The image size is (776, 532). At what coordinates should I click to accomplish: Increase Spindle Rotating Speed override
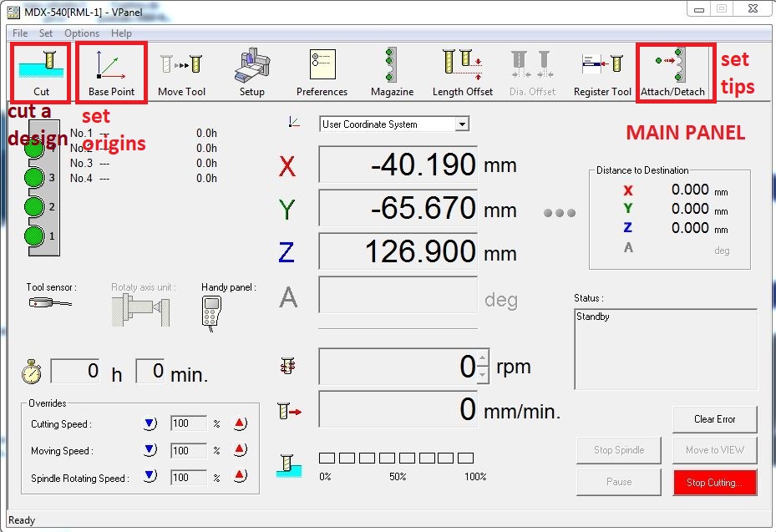(240, 476)
